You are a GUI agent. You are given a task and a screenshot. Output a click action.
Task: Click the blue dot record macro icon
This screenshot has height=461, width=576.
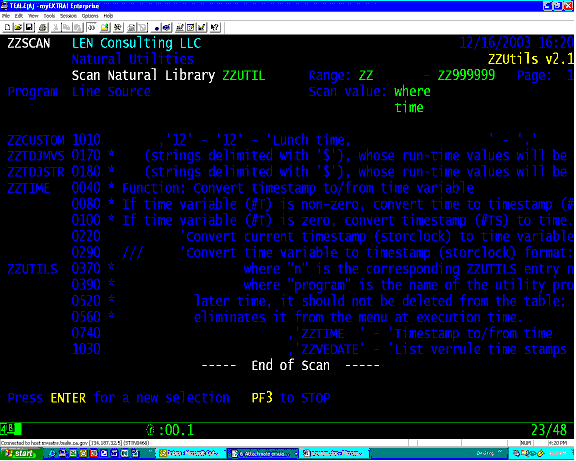pos(156,28)
